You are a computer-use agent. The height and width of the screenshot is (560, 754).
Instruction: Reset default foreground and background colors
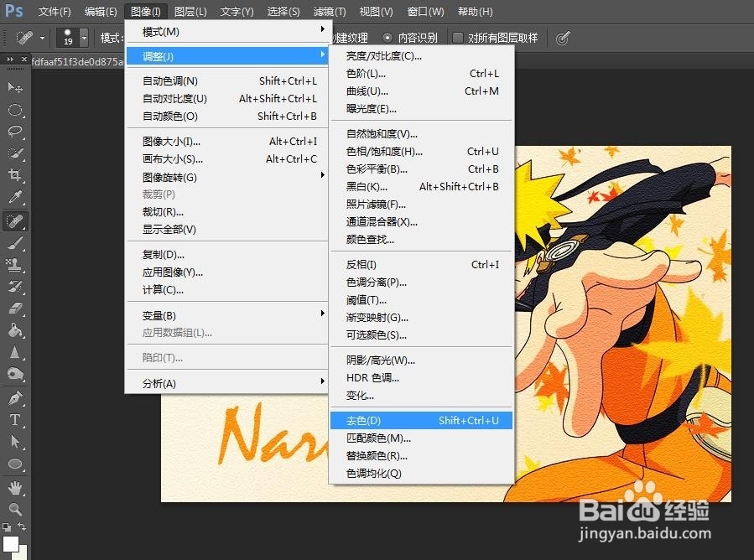[x=6, y=526]
